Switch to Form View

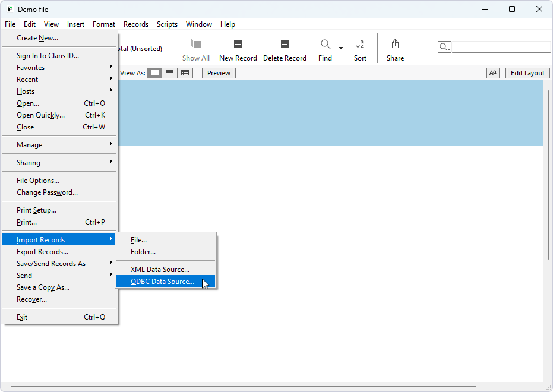154,72
